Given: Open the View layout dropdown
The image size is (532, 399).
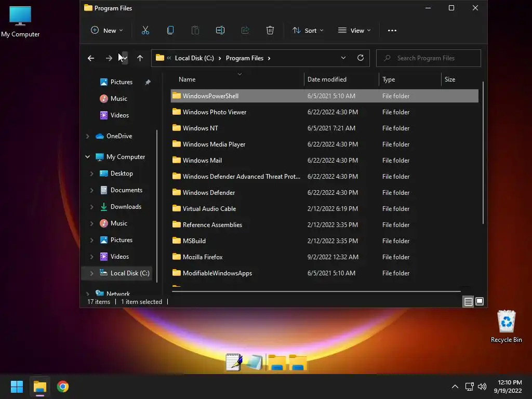Looking at the screenshot, I should point(354,31).
